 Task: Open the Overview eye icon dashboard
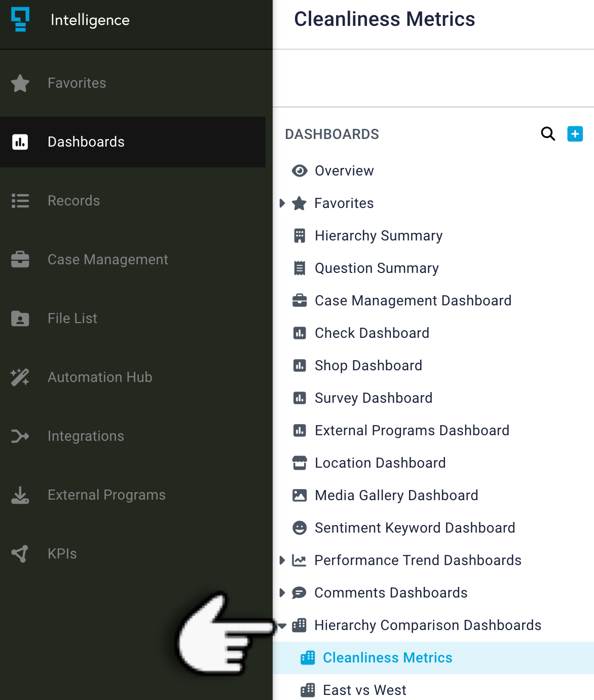tap(344, 171)
